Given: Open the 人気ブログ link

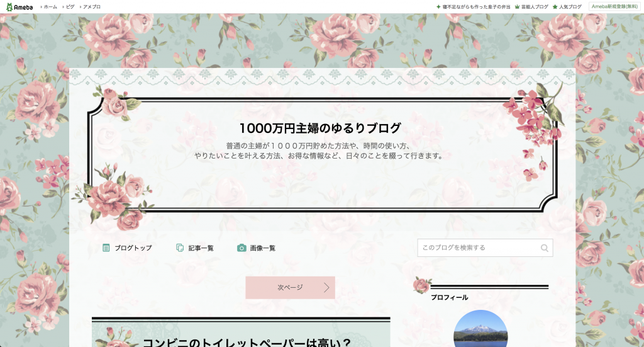Looking at the screenshot, I should [570, 7].
